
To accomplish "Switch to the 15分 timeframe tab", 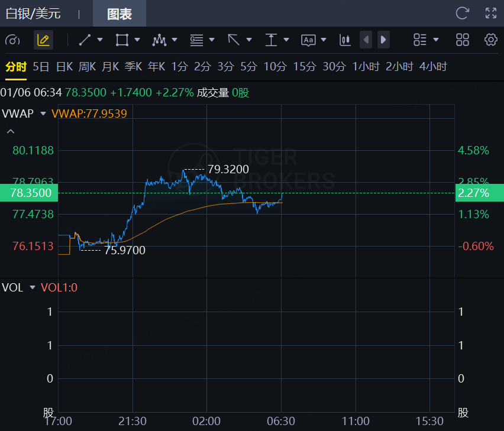I will pos(305,67).
